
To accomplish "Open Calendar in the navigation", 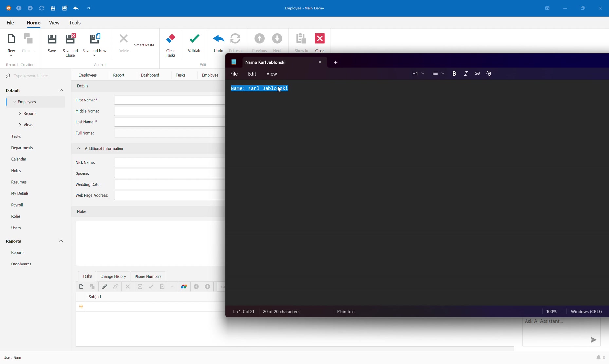I will [19, 159].
